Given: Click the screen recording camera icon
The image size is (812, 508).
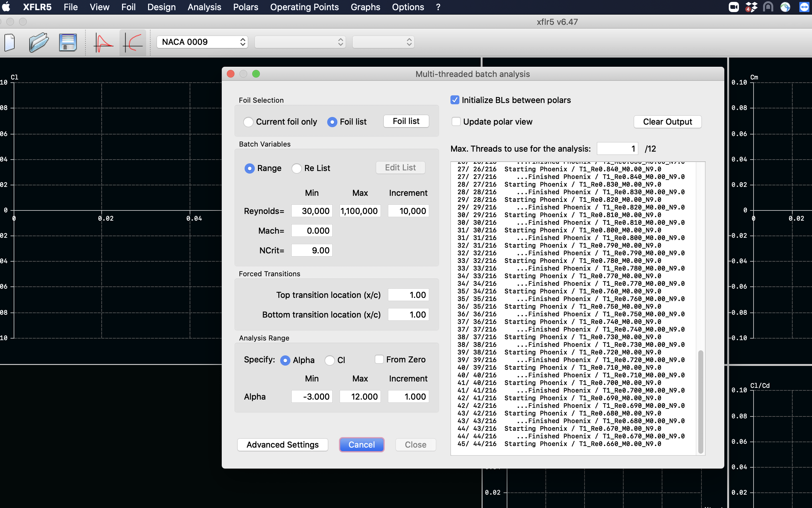Looking at the screenshot, I should click(x=734, y=7).
